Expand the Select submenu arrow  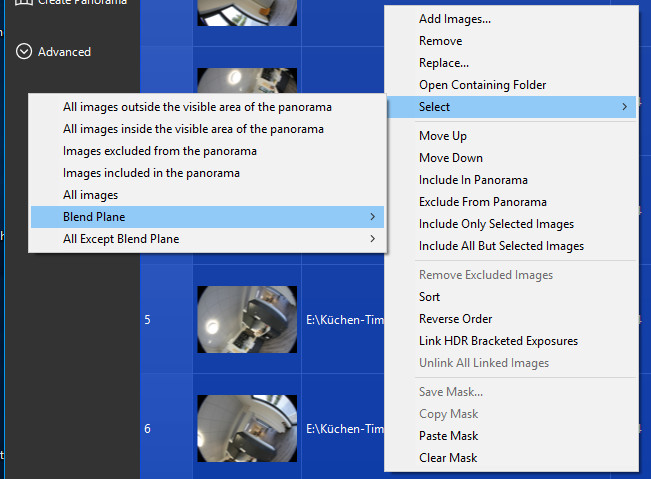pyautogui.click(x=625, y=107)
